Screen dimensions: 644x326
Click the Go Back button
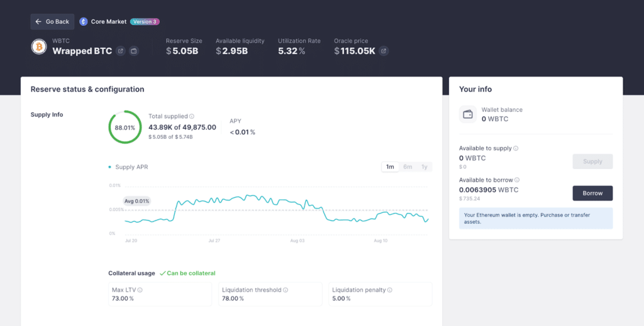[x=52, y=22]
